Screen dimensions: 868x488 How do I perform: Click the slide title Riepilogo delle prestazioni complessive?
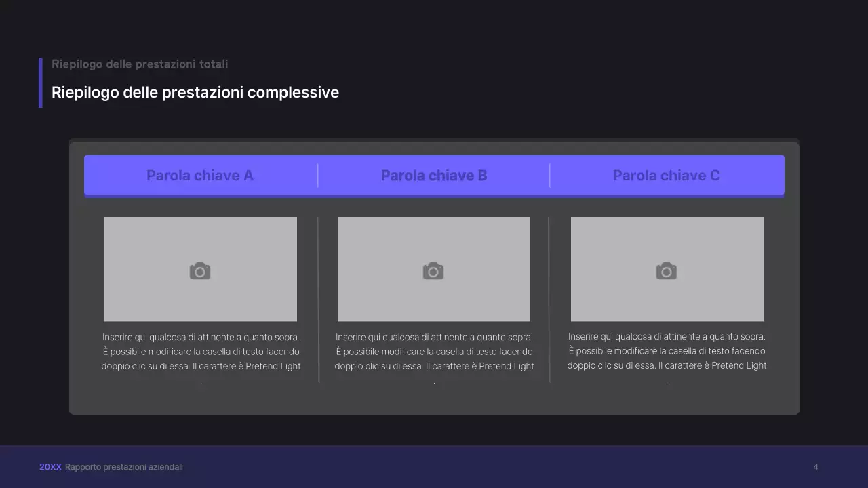point(195,92)
